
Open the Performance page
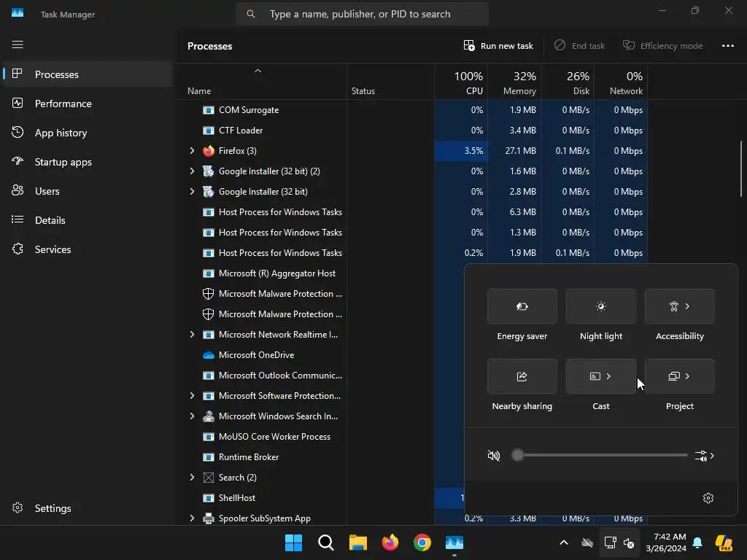click(x=88, y=104)
